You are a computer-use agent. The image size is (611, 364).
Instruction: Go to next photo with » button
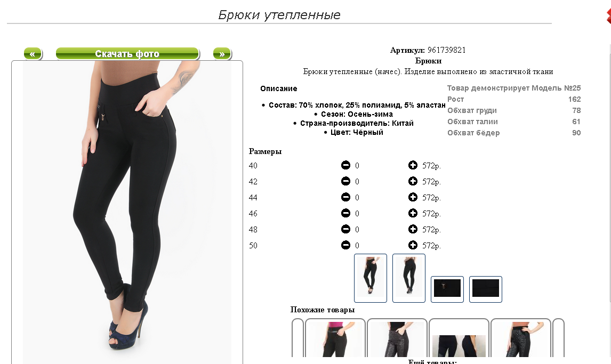tap(222, 54)
